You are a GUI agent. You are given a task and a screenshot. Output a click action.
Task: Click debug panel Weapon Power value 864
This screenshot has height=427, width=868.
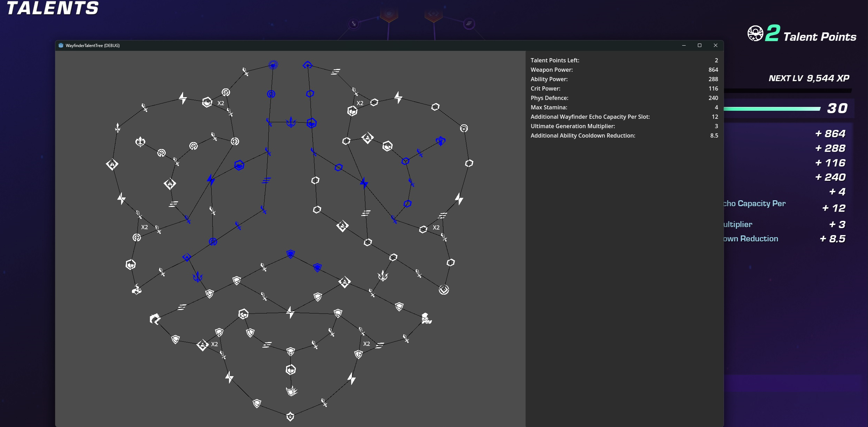pyautogui.click(x=713, y=70)
